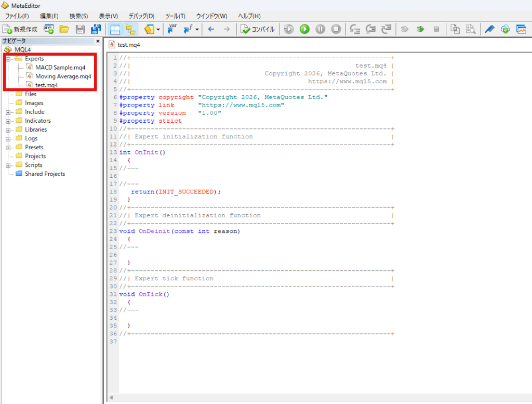
Task: Select test.mq4 in the navigator tree
Action: click(46, 85)
